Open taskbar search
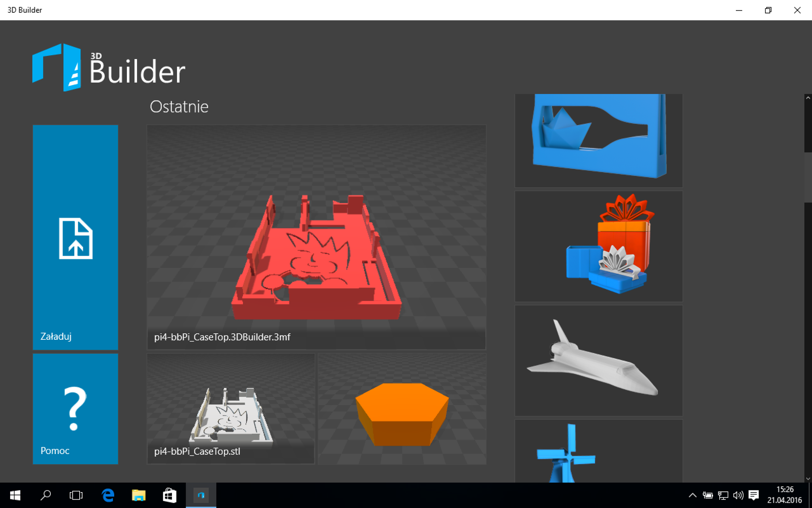 [x=46, y=495]
